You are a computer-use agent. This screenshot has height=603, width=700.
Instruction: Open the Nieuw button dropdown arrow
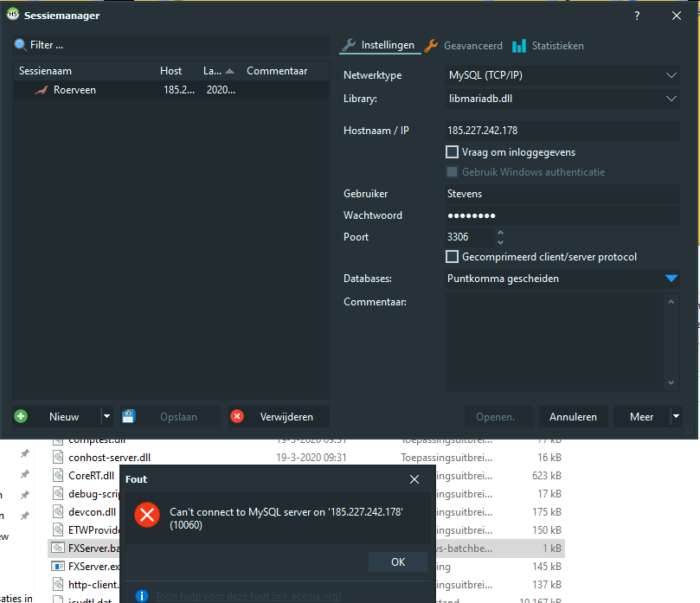(107, 417)
